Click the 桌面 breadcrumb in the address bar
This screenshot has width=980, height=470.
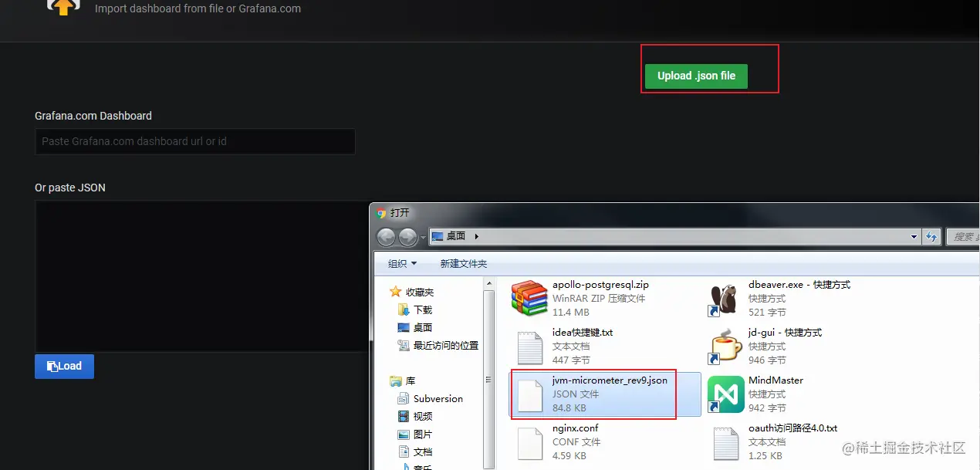click(x=455, y=237)
